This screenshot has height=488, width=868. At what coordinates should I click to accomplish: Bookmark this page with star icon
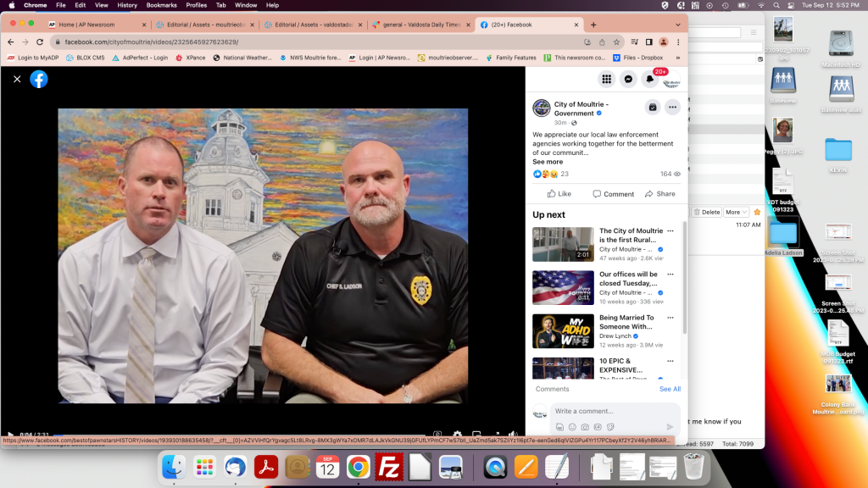tap(616, 42)
